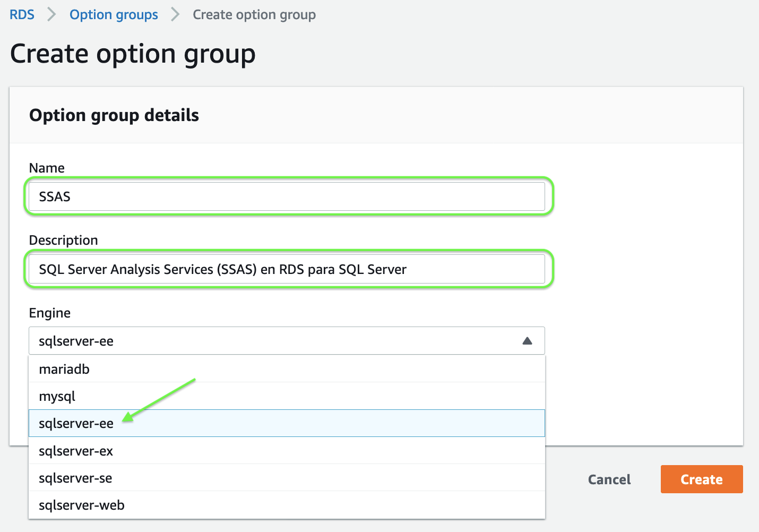This screenshot has width=759, height=532.
Task: Click the chevron separator after Option groups breadcrumb
Action: tap(175, 14)
